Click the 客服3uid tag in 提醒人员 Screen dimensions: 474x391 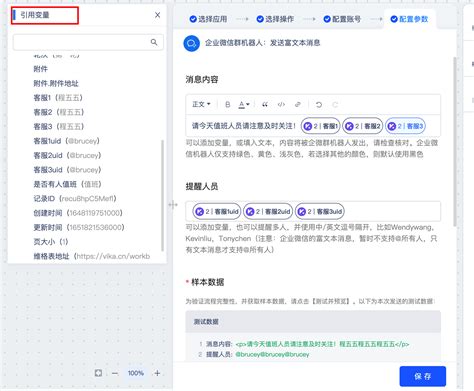pyautogui.click(x=320, y=211)
